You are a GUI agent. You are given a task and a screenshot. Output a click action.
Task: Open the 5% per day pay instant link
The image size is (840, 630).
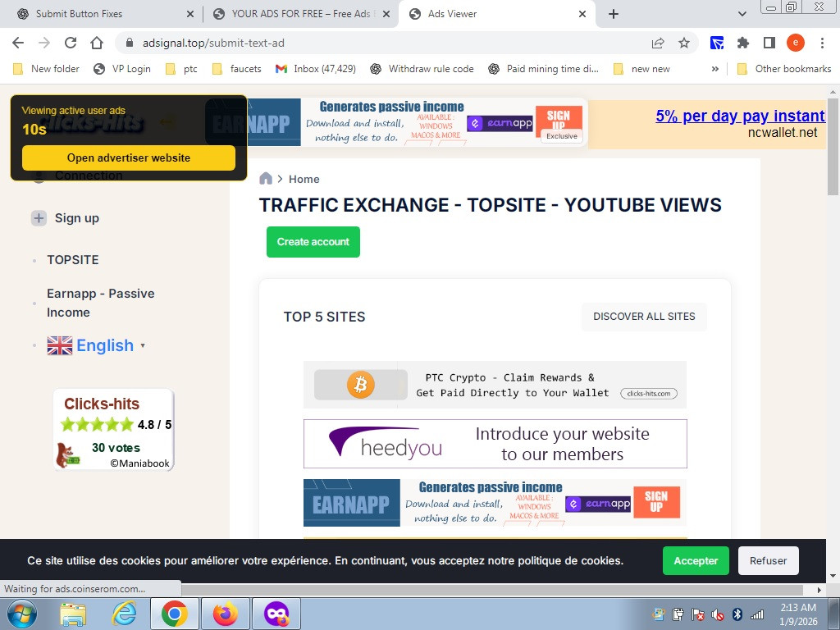(741, 116)
